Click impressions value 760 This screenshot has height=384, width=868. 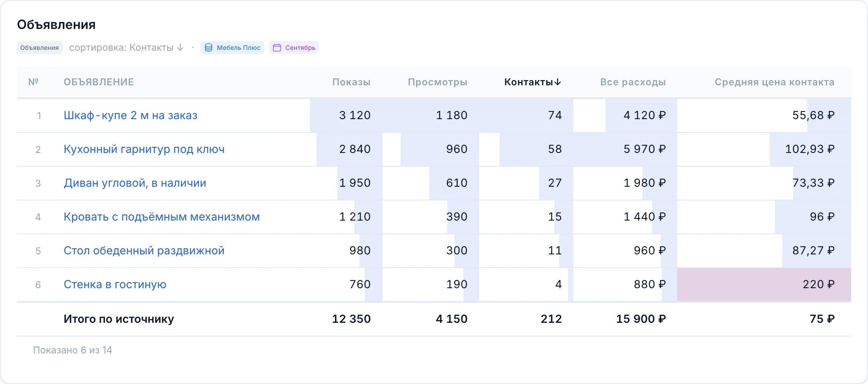point(360,285)
